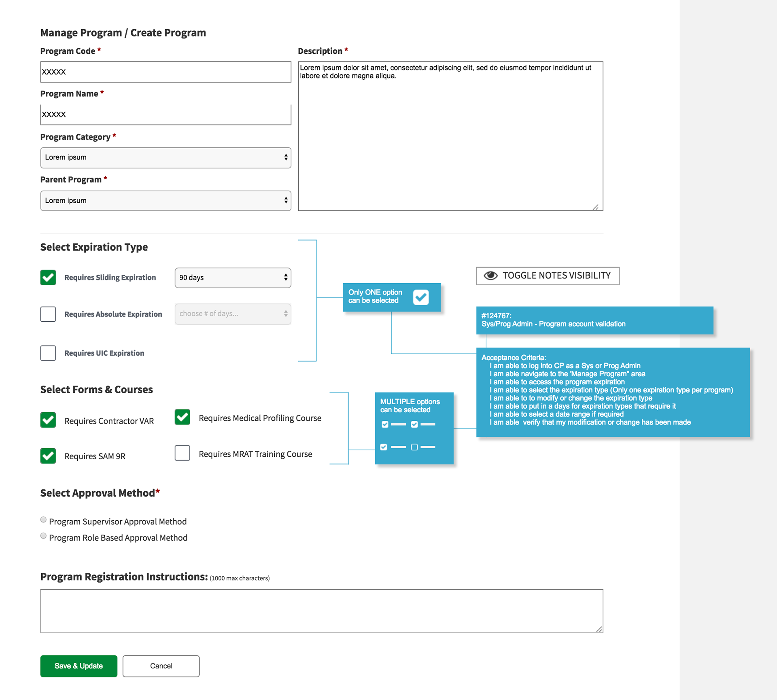The image size is (777, 700).
Task: Select Program Supervisor Approval Method radio
Action: pyautogui.click(x=43, y=520)
